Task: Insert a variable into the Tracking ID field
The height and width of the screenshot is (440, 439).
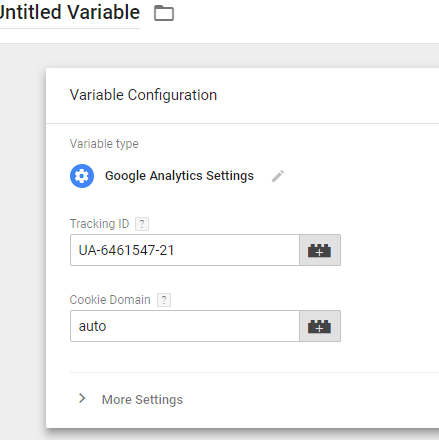Action: coord(320,250)
